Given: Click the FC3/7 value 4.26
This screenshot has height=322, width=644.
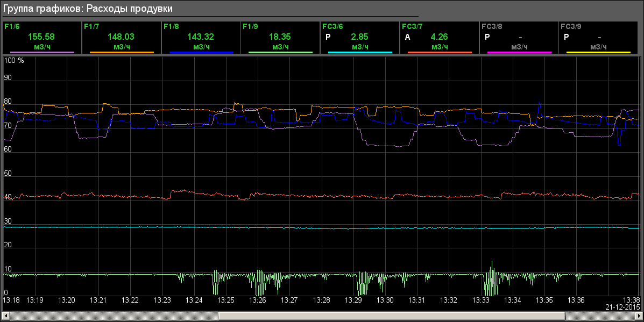Looking at the screenshot, I should coord(439,37).
